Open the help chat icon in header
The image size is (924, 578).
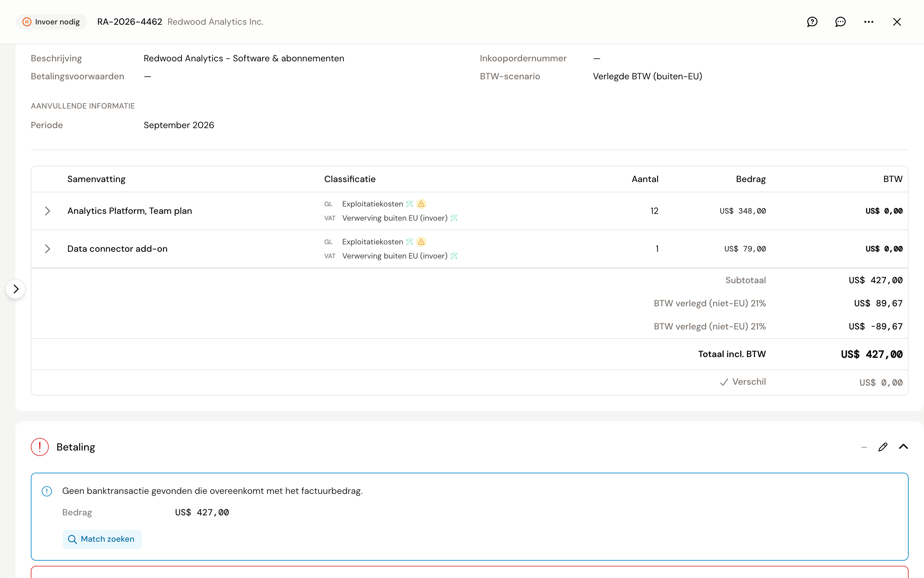coord(812,22)
